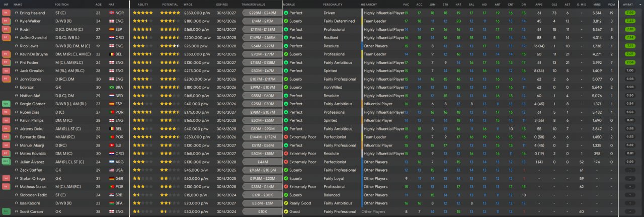Click Haaland's 7.88 average rating badge

point(629,13)
